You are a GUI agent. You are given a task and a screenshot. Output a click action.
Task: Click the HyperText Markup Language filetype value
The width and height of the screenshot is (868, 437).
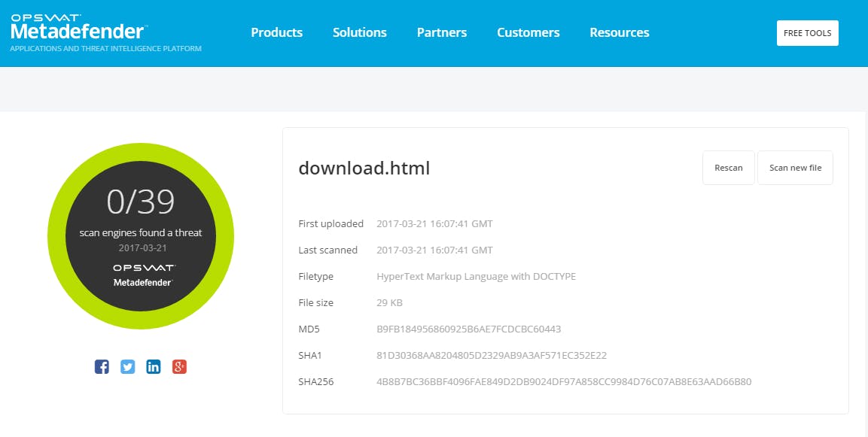pyautogui.click(x=477, y=276)
